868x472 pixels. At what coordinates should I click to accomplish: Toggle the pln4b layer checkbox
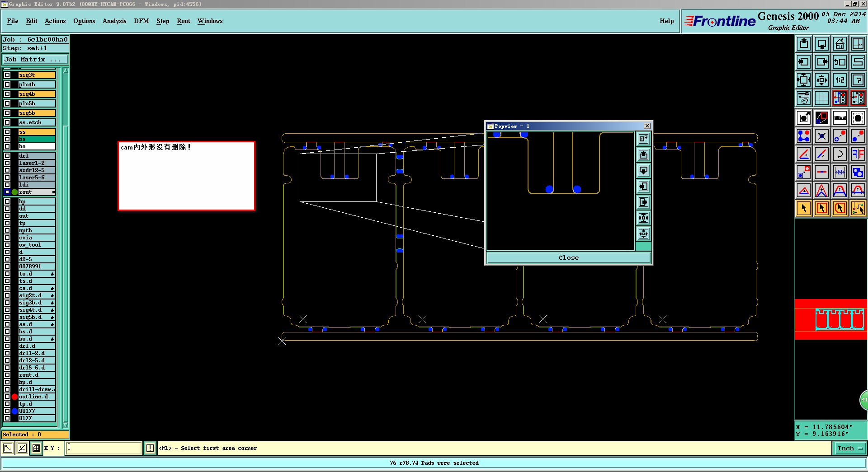[x=7, y=84]
